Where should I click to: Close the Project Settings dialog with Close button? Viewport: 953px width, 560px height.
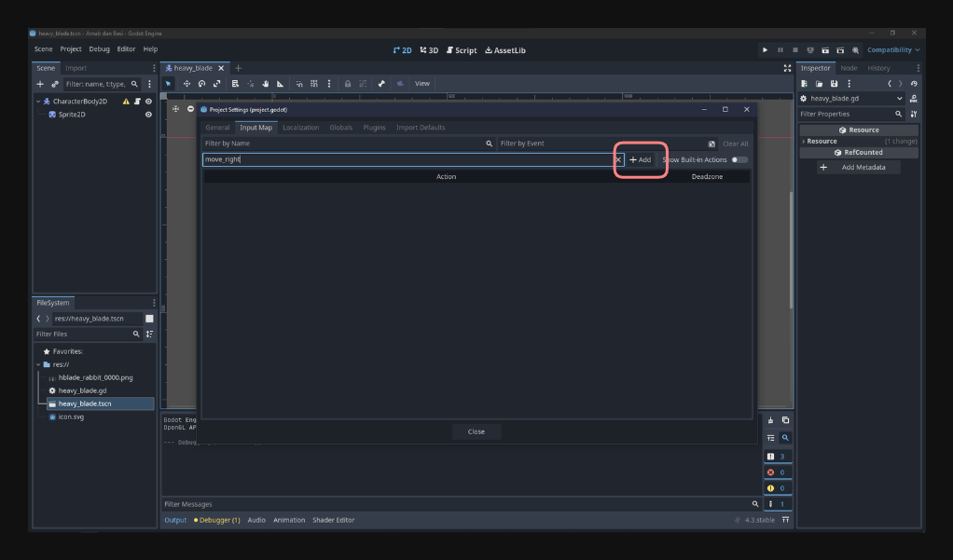pyautogui.click(x=476, y=431)
